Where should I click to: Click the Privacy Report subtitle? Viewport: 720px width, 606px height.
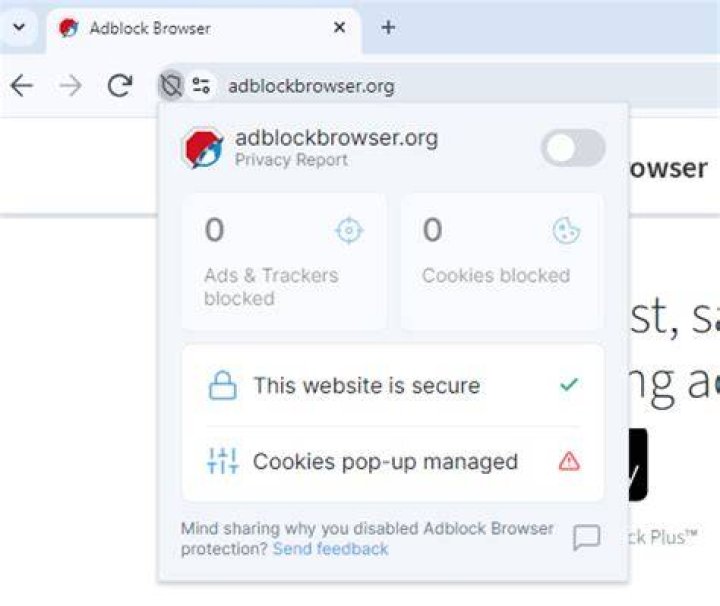point(291,160)
